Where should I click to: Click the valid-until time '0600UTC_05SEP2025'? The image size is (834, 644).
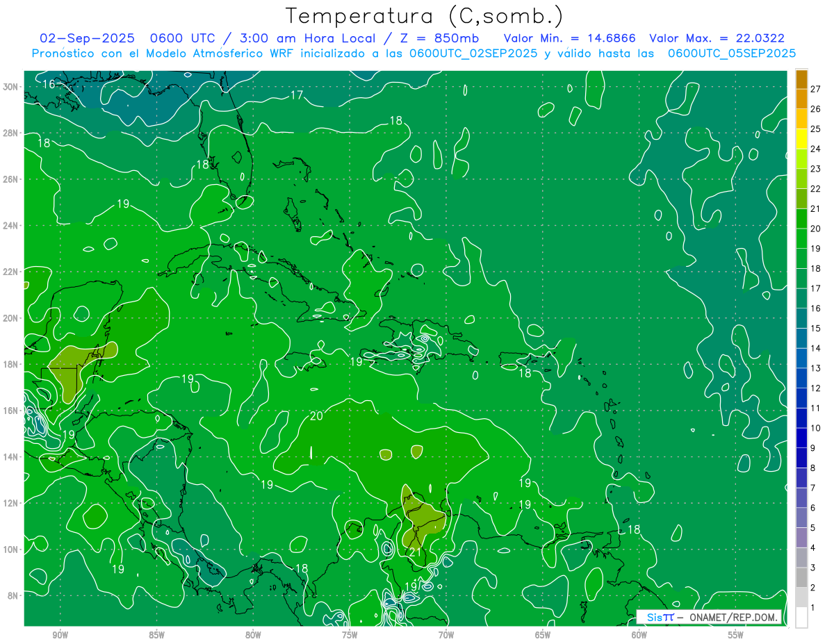point(732,53)
